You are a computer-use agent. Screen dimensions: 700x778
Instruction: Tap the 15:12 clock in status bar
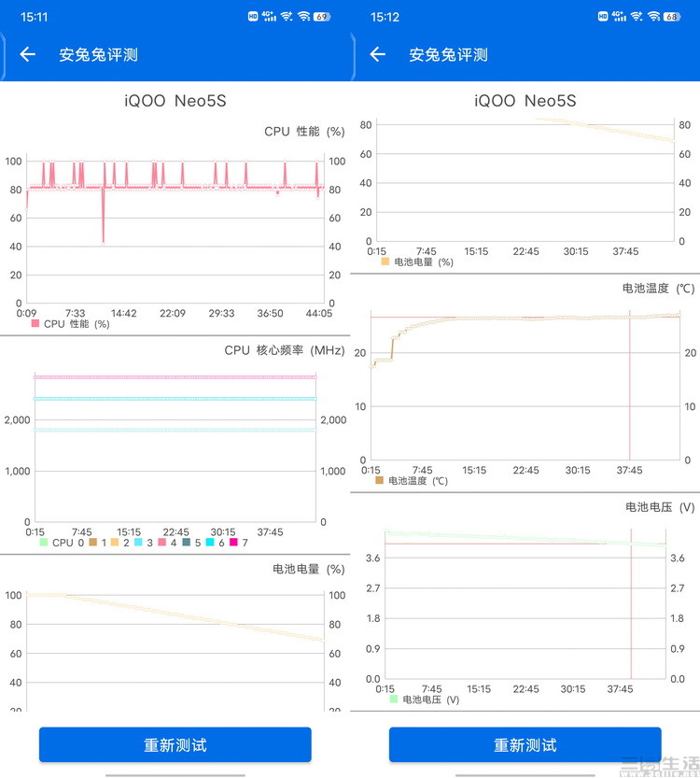click(x=385, y=17)
